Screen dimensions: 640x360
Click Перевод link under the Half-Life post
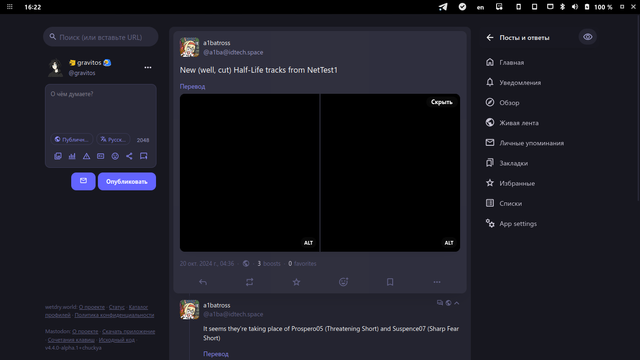192,87
